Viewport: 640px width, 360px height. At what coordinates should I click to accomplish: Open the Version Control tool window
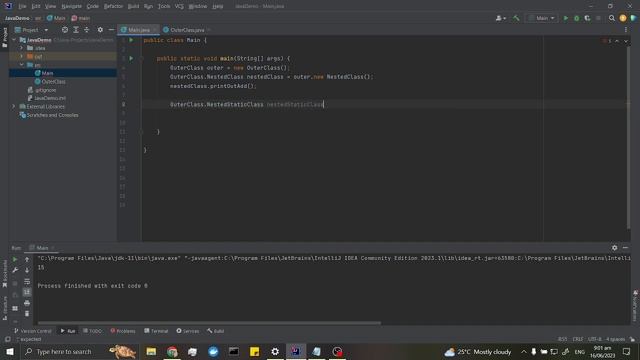[33, 331]
